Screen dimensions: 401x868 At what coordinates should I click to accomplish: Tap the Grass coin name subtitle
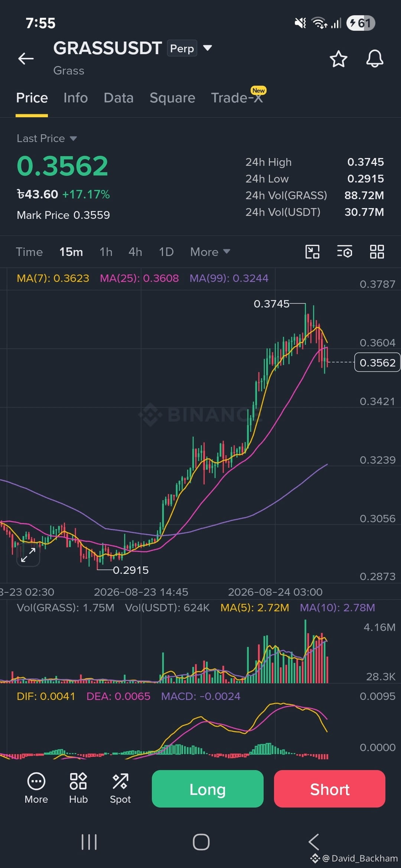click(x=69, y=70)
